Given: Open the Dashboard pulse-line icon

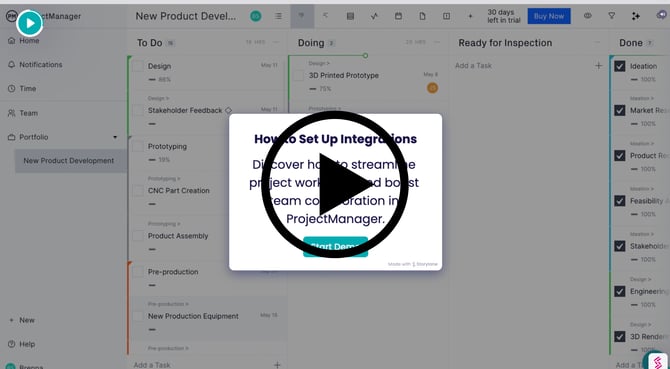Looking at the screenshot, I should (374, 16).
